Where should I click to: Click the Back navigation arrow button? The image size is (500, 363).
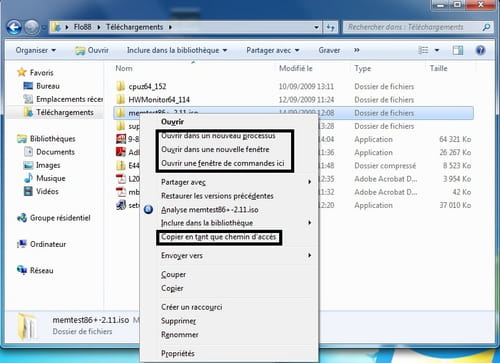pos(14,27)
